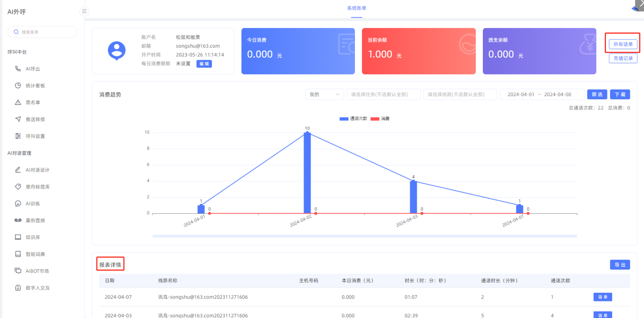
Task: Click the 所有话单 button
Action: click(x=623, y=44)
